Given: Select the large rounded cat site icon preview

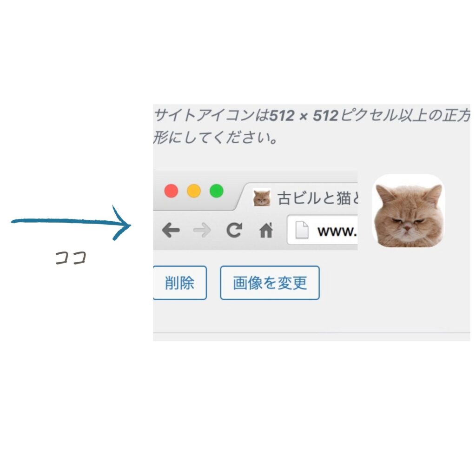Looking at the screenshot, I should 408,211.
